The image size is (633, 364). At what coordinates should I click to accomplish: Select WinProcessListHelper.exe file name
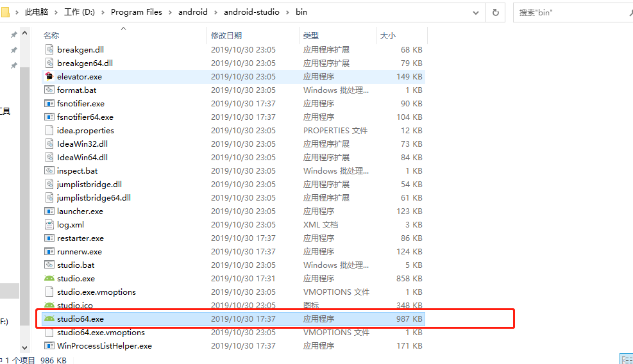coord(105,346)
